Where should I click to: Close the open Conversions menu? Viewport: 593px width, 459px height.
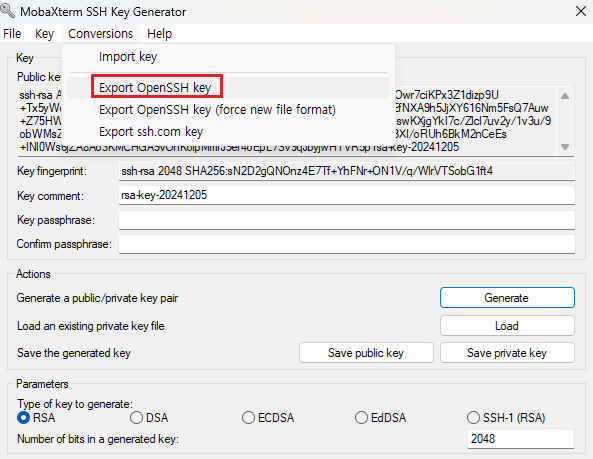pyautogui.click(x=100, y=34)
